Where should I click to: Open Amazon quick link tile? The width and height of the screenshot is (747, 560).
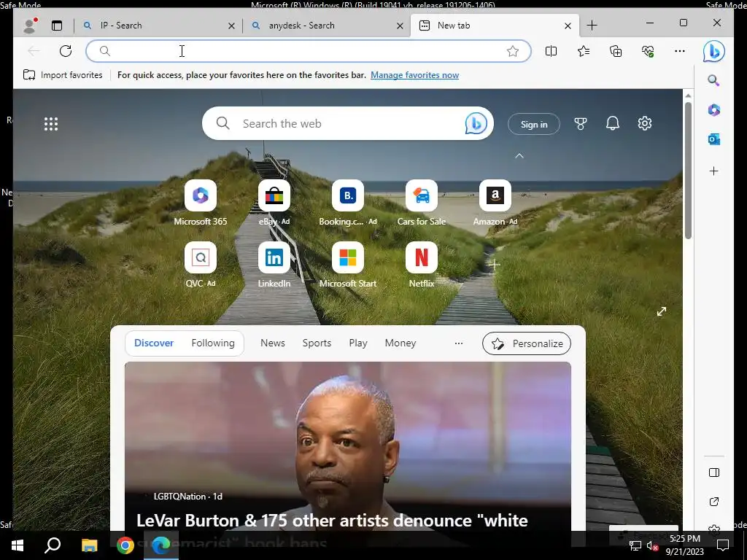click(495, 195)
